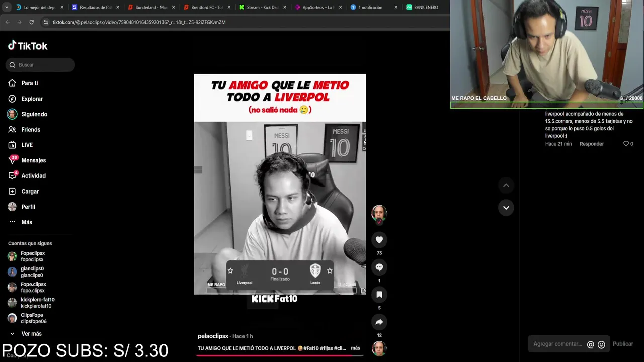
Task: Go to previous video up arrow
Action: [x=506, y=186]
